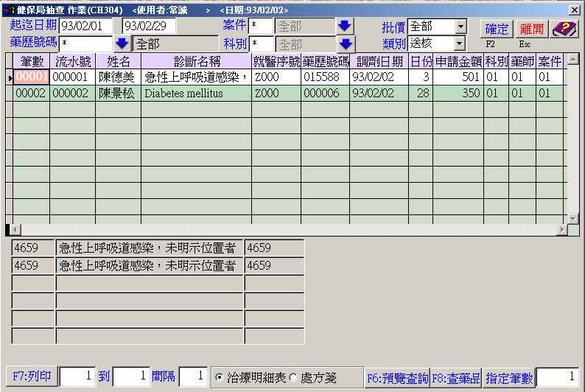585x392 pixels.
Task: Select the 處方箋 radio option
Action: click(x=293, y=377)
